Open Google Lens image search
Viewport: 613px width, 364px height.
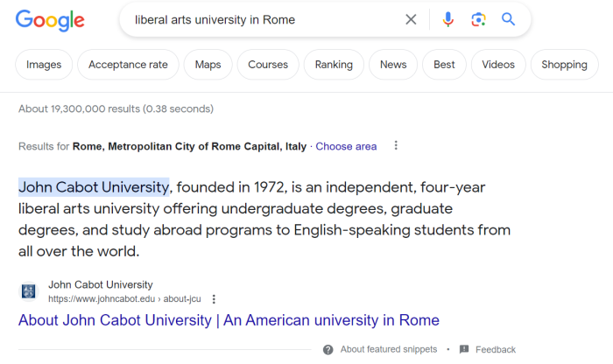coord(478,19)
